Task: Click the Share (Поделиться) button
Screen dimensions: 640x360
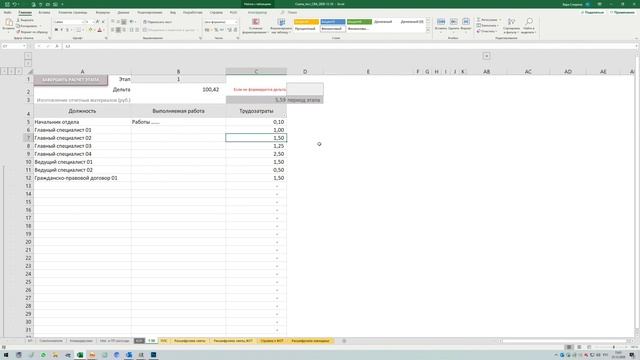Action: tap(592, 12)
